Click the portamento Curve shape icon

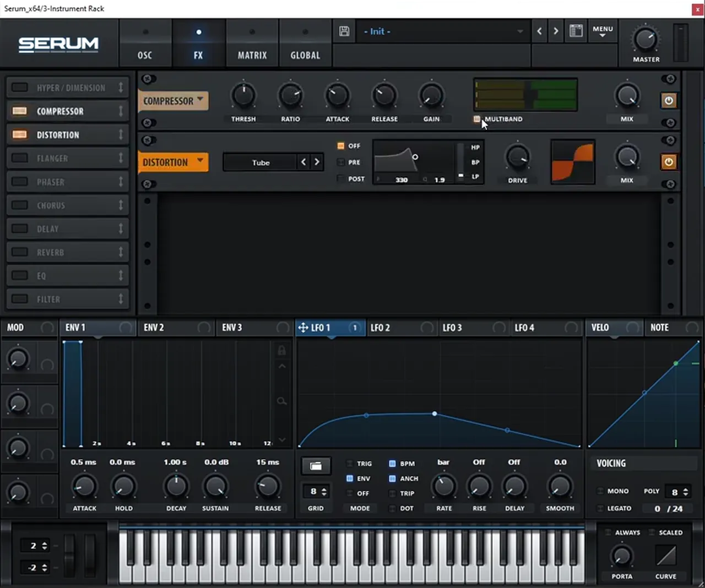click(666, 556)
